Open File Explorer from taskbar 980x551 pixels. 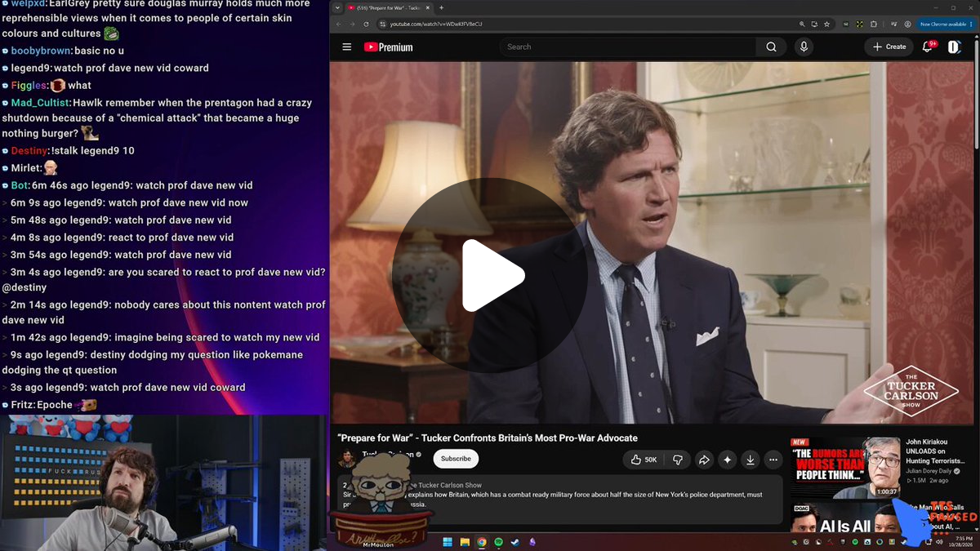tap(465, 542)
